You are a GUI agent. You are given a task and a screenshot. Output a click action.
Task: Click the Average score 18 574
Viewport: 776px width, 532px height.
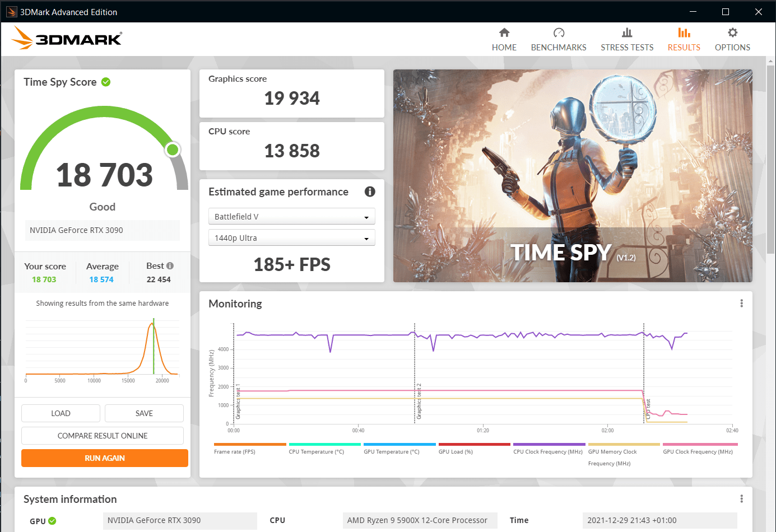pyautogui.click(x=101, y=279)
